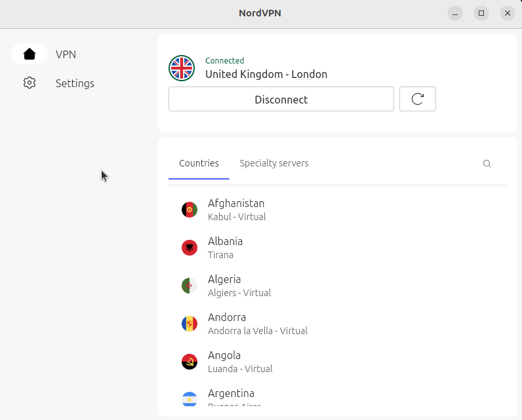Select the Tirana server text

pyautogui.click(x=220, y=255)
